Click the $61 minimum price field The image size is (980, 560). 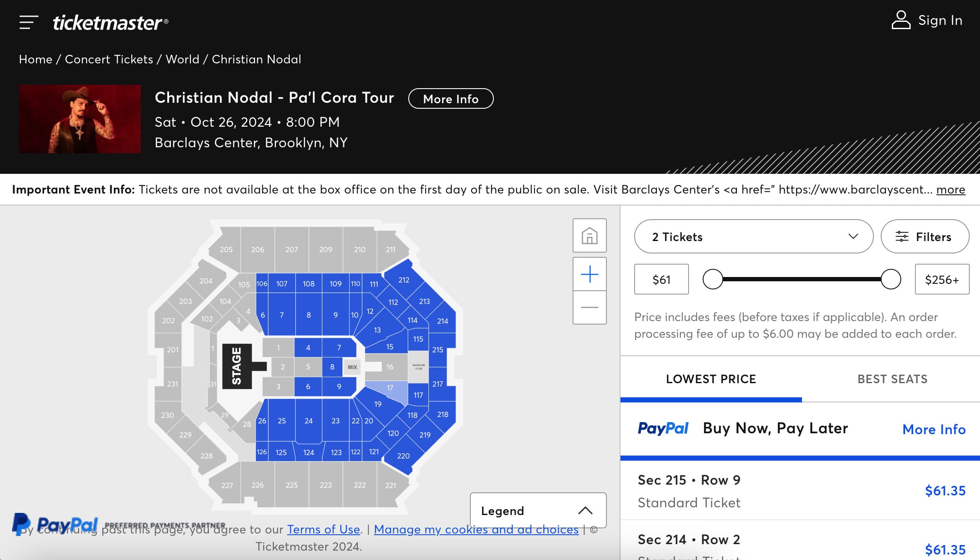tap(661, 280)
